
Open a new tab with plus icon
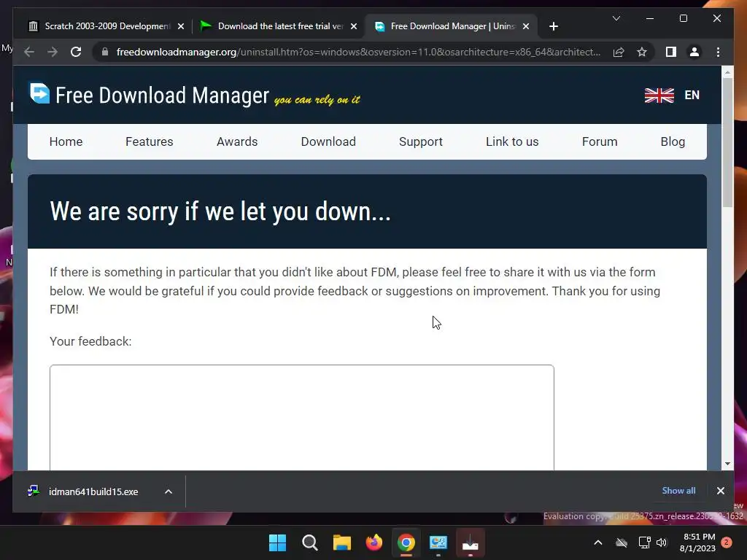tap(553, 26)
